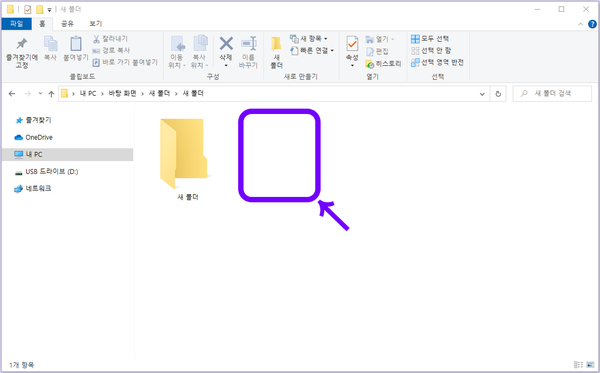
Task: Click 바로 가기 붙여넣기
Action: (x=125, y=62)
